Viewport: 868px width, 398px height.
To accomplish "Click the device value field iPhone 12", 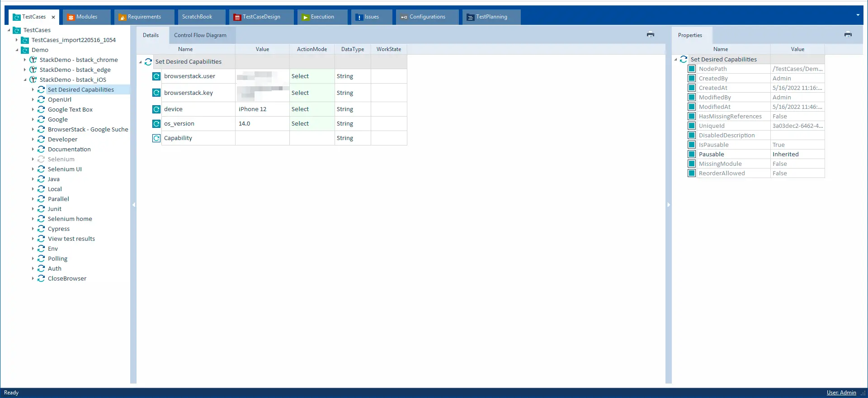I will (262, 109).
